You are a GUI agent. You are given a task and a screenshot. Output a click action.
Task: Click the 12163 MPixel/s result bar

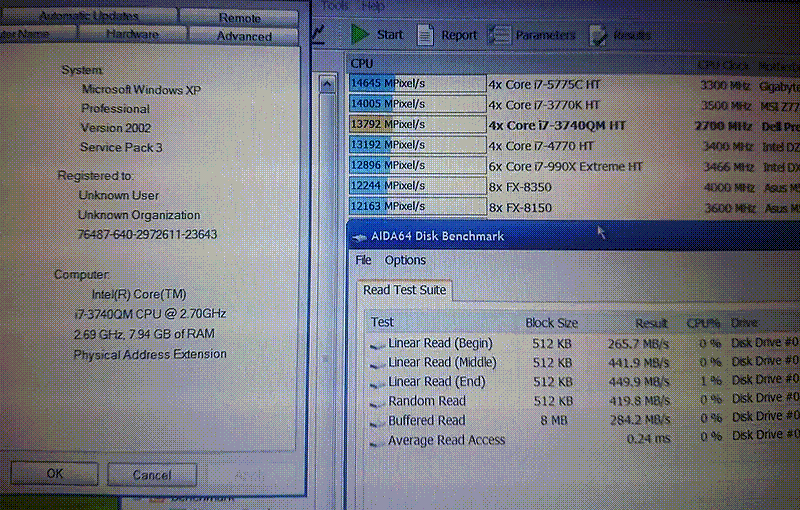click(x=417, y=206)
